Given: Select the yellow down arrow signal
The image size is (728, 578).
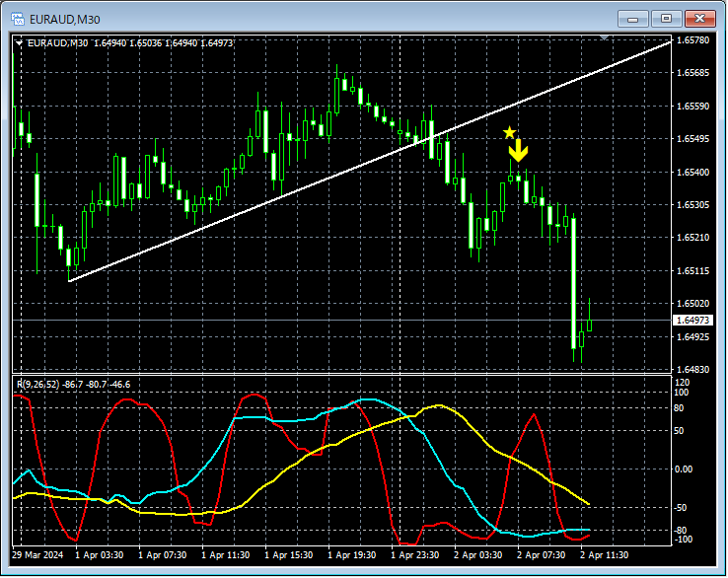Looking at the screenshot, I should pos(518,151).
